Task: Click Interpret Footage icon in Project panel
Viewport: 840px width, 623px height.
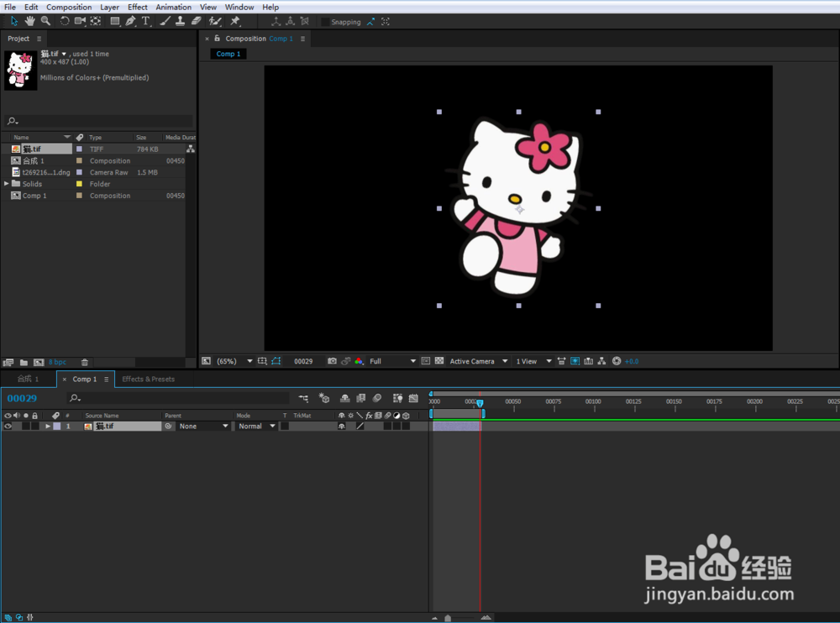Action: 8,363
